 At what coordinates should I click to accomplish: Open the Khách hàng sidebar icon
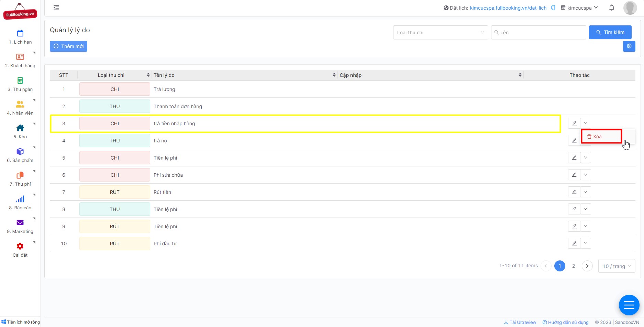pyautogui.click(x=20, y=57)
